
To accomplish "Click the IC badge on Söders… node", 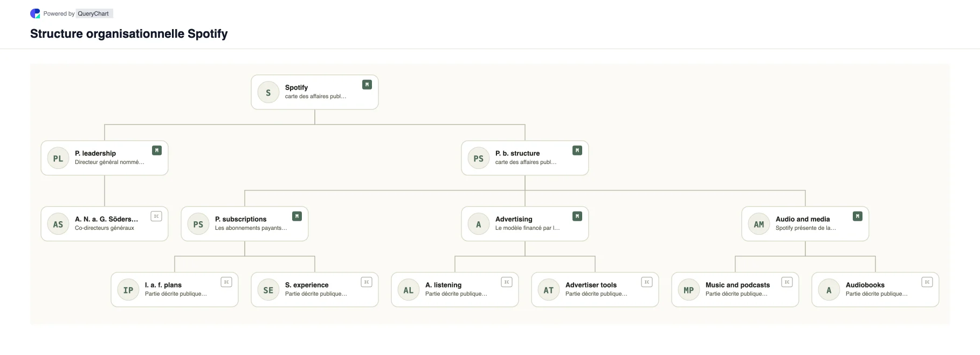I will coord(156,216).
